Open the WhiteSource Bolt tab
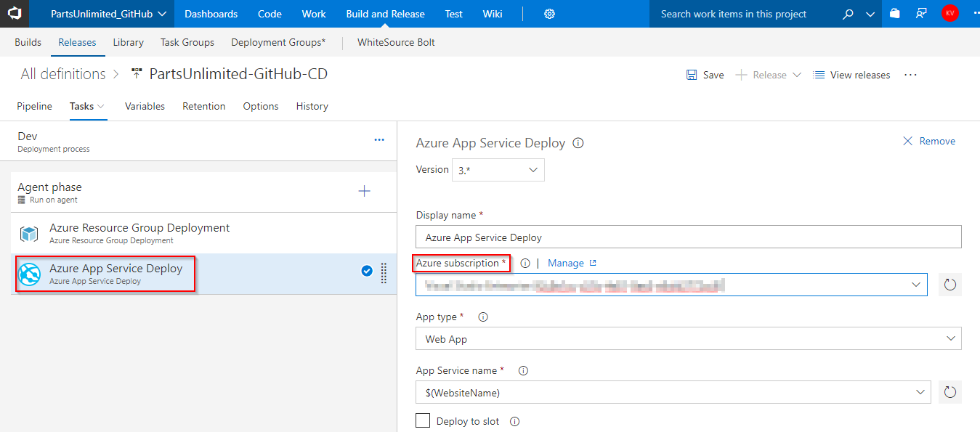This screenshot has width=980, height=432. (x=396, y=42)
